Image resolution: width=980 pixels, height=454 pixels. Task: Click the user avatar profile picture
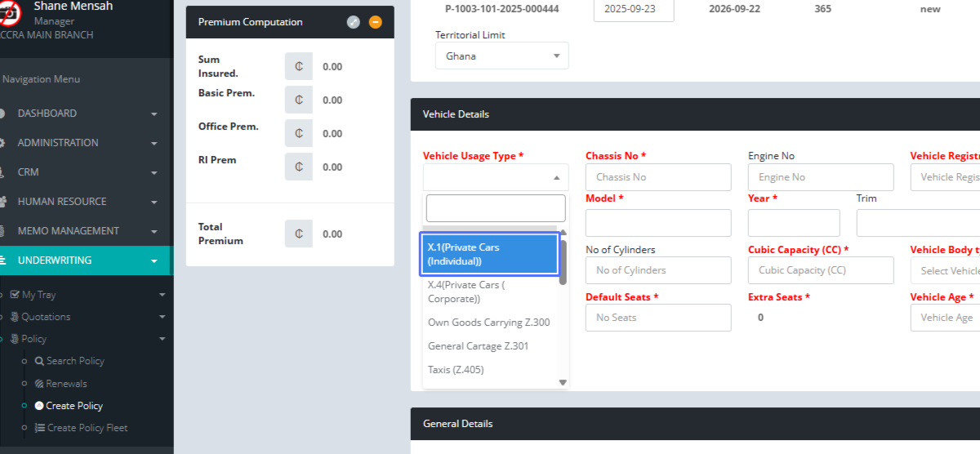pyautogui.click(x=11, y=12)
